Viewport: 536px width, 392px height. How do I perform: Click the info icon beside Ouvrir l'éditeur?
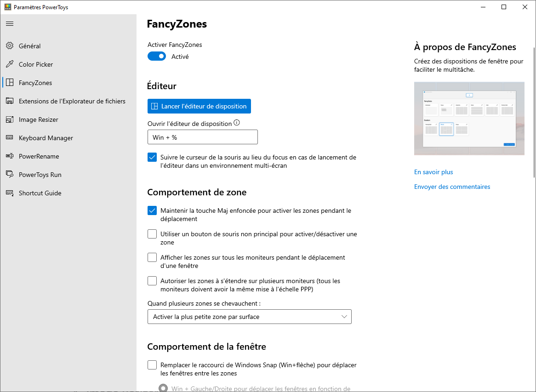237,123
